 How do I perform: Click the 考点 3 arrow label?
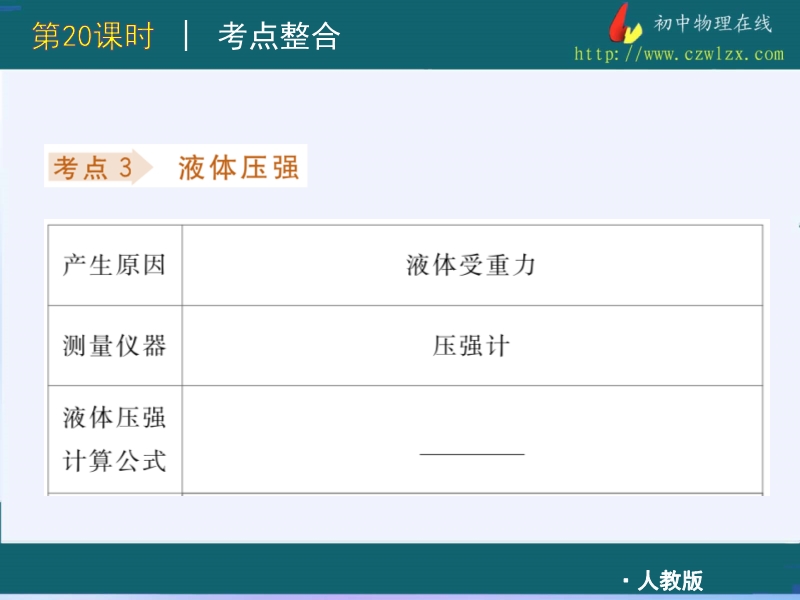(99, 167)
